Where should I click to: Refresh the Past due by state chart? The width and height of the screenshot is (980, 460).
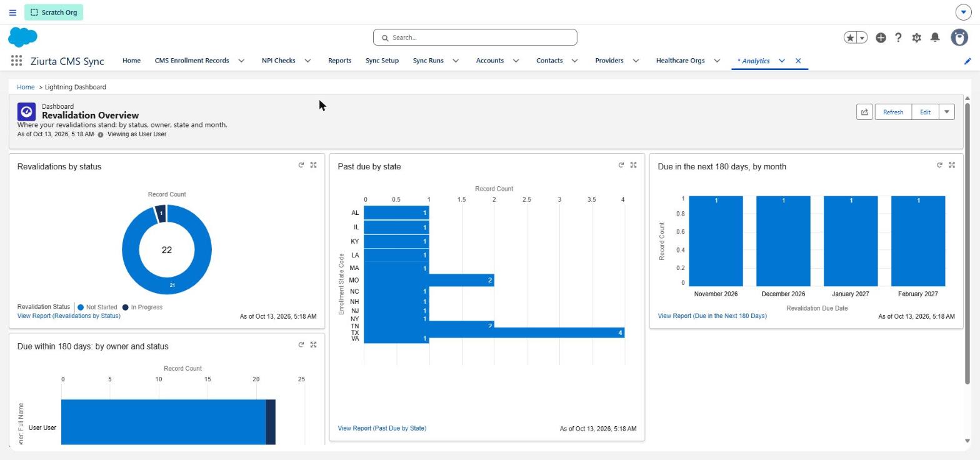(x=621, y=165)
